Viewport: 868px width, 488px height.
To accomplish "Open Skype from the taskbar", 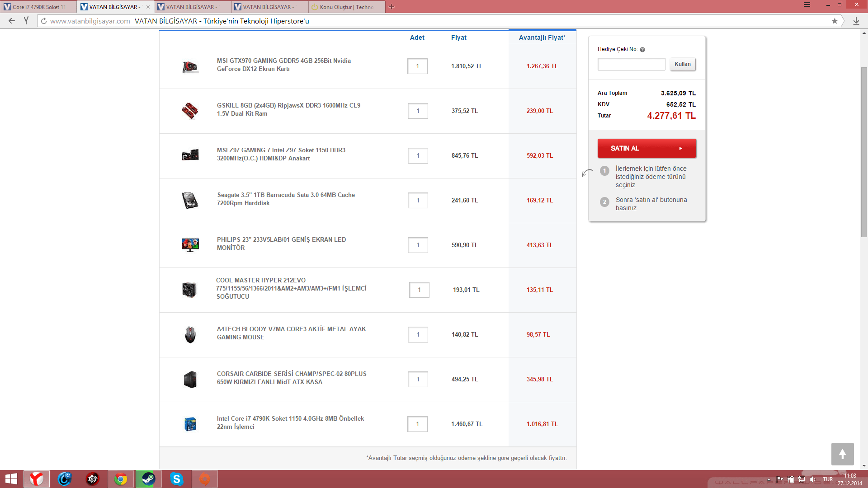I will (x=176, y=479).
